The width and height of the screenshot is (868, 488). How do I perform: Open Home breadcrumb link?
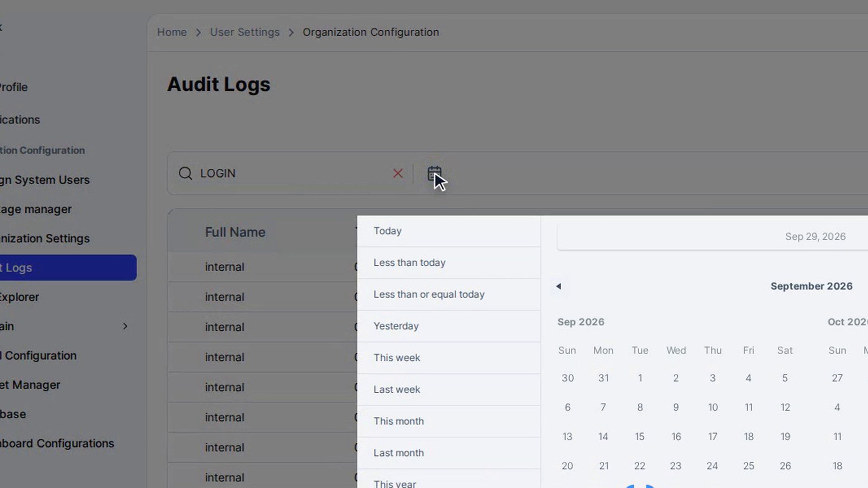pos(172,32)
